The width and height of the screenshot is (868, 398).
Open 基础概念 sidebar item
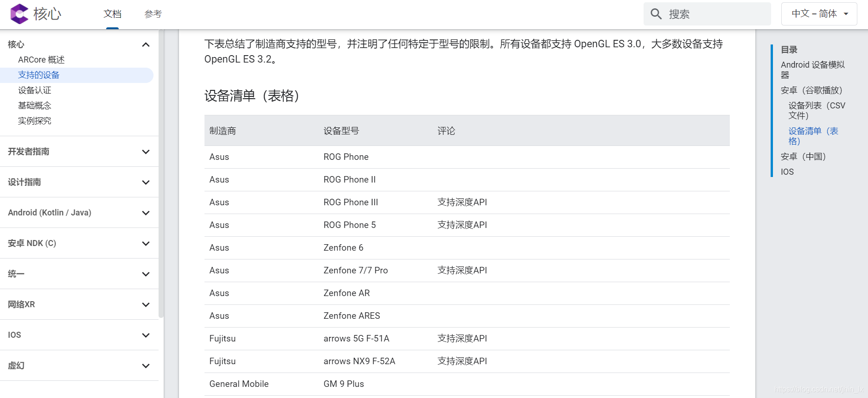coord(35,106)
